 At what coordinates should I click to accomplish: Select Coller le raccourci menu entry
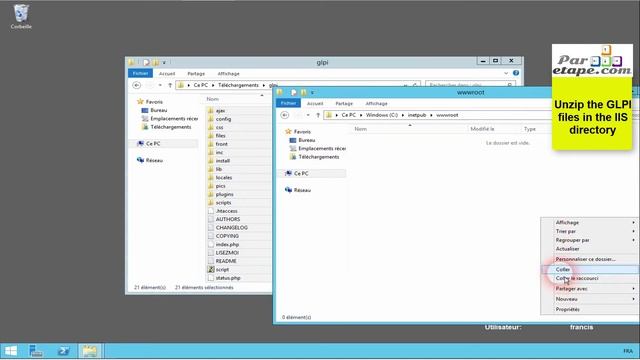tap(590, 278)
